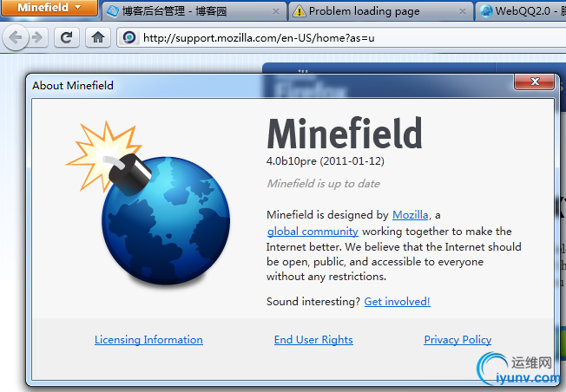Image resolution: width=566 pixels, height=392 pixels.
Task: Go back with the back arrow button
Action: 16,37
